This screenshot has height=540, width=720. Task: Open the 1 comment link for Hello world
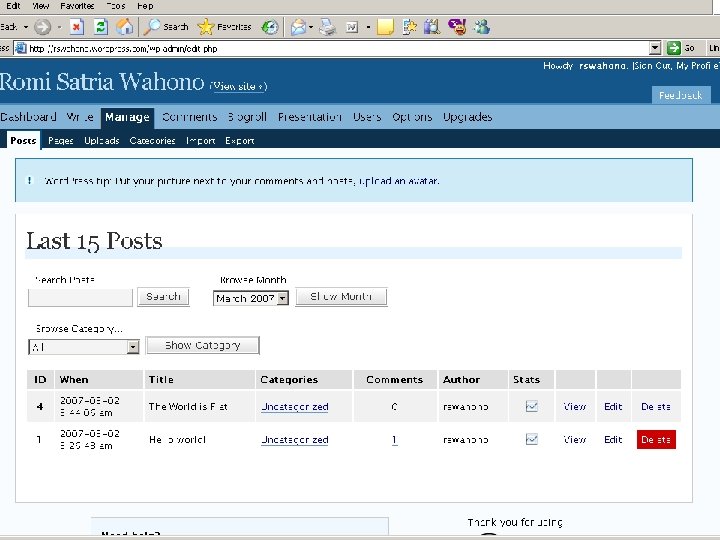(x=394, y=440)
